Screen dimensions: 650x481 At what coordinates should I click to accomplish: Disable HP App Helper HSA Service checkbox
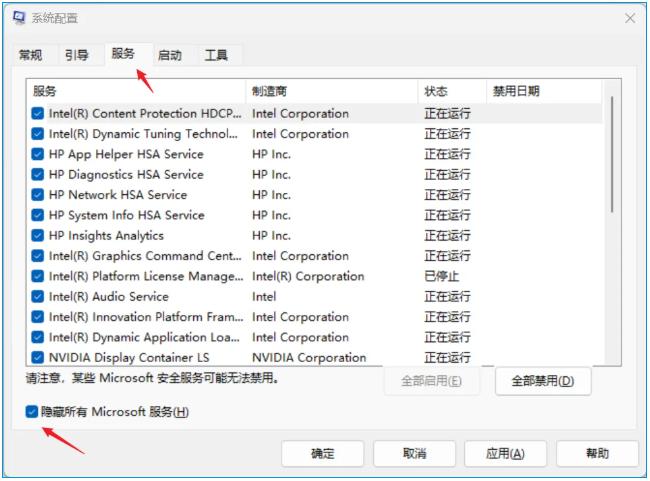[x=38, y=155]
